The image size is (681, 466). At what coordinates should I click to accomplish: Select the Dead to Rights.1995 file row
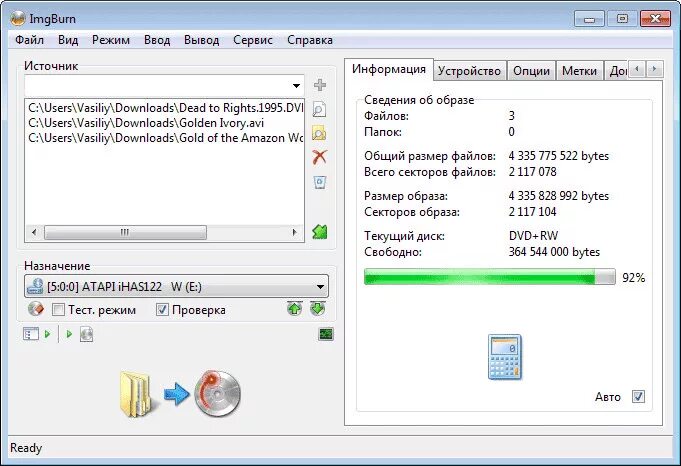[x=165, y=108]
